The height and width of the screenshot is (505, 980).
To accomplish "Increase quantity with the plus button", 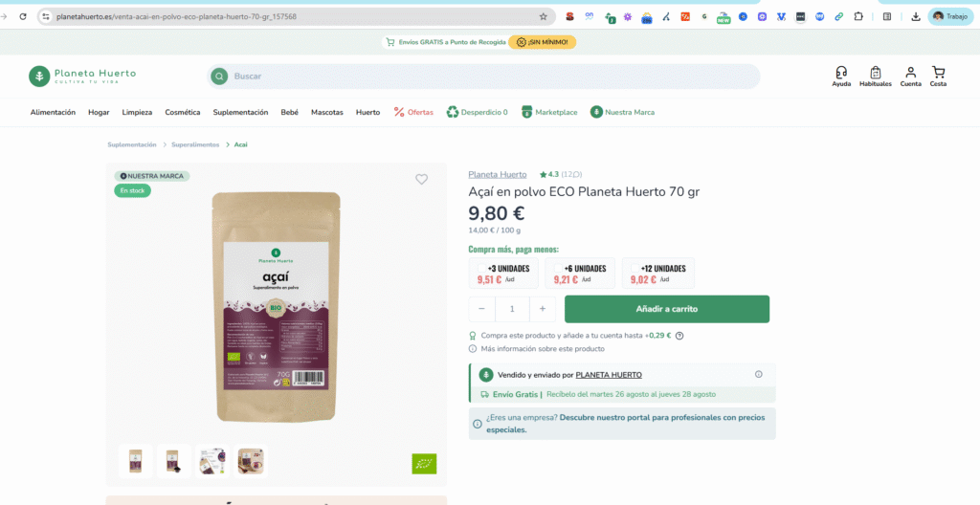I will point(543,309).
